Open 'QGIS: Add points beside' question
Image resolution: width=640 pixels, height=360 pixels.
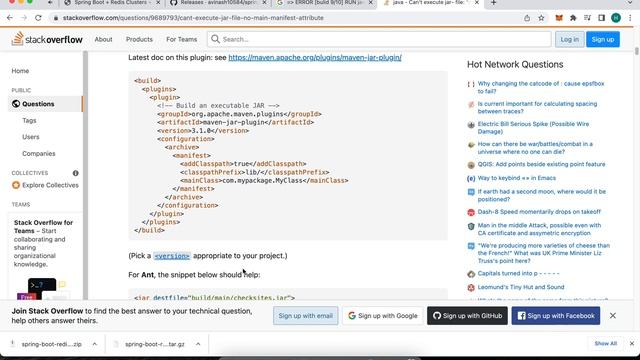[541, 164]
